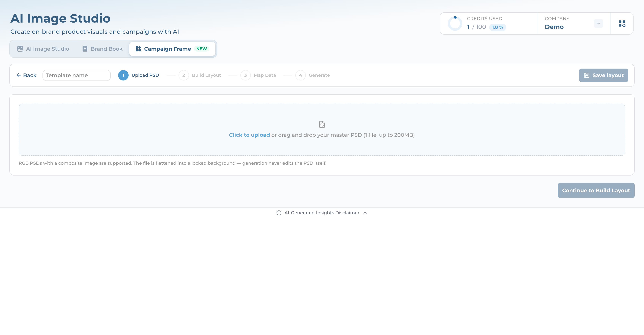
Task: Select step 1 Upload PSD
Action: tap(139, 75)
